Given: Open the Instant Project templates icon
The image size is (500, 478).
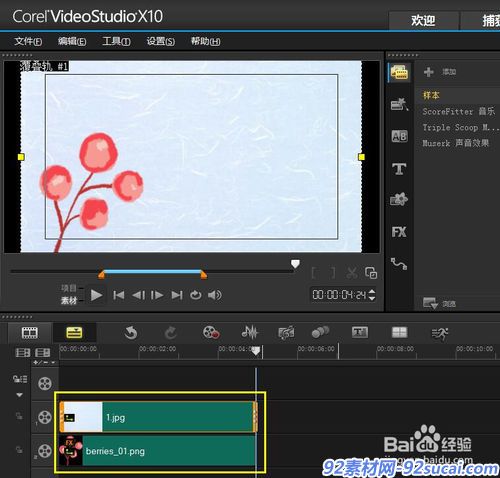Looking at the screenshot, I should (x=399, y=104).
